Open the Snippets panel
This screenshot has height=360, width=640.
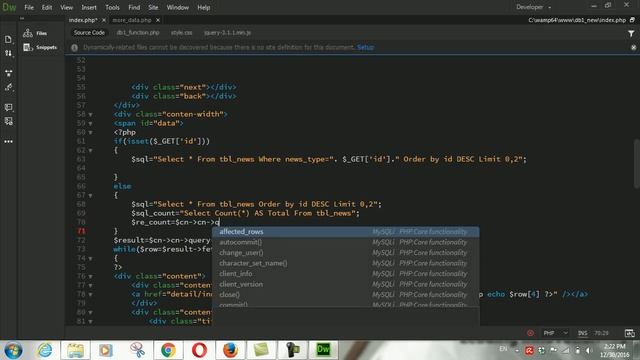point(40,47)
